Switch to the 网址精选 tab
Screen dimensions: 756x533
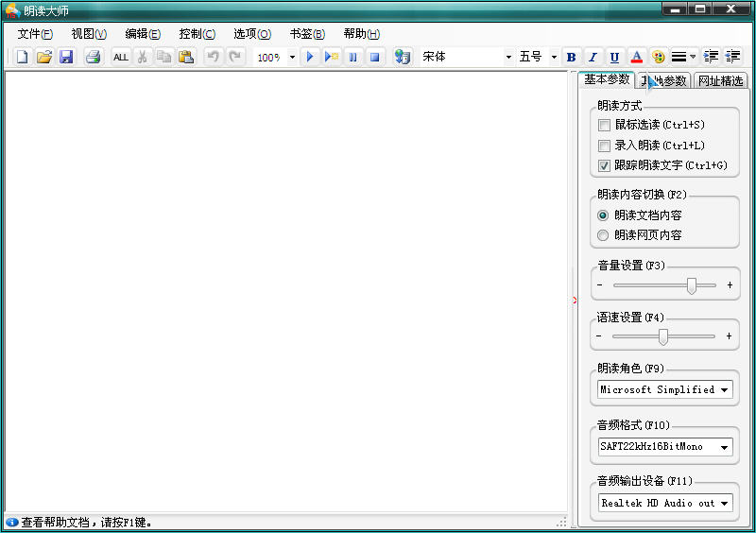coord(720,81)
